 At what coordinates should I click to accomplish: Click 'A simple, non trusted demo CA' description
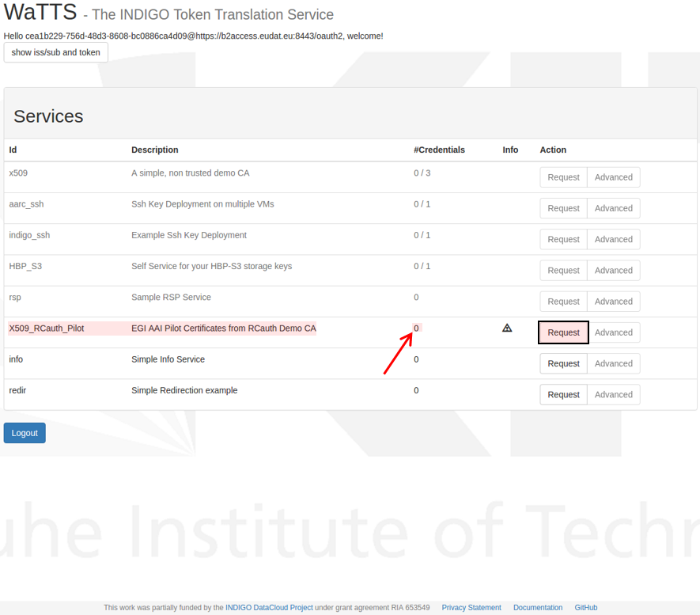point(190,173)
